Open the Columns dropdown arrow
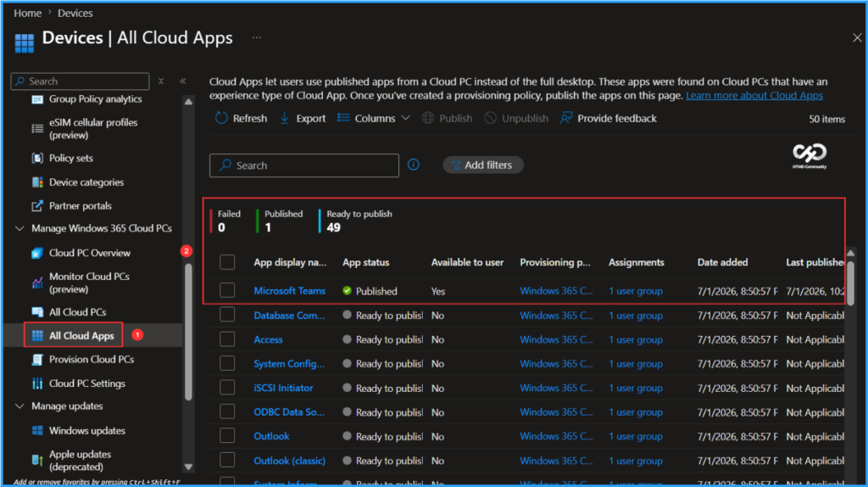Viewport: 868px width, 487px height. pos(406,118)
